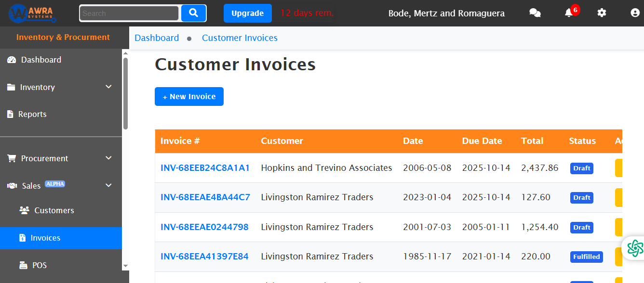This screenshot has height=283, width=644.
Task: Click the Dashboard breadcrumb link
Action: (x=157, y=38)
